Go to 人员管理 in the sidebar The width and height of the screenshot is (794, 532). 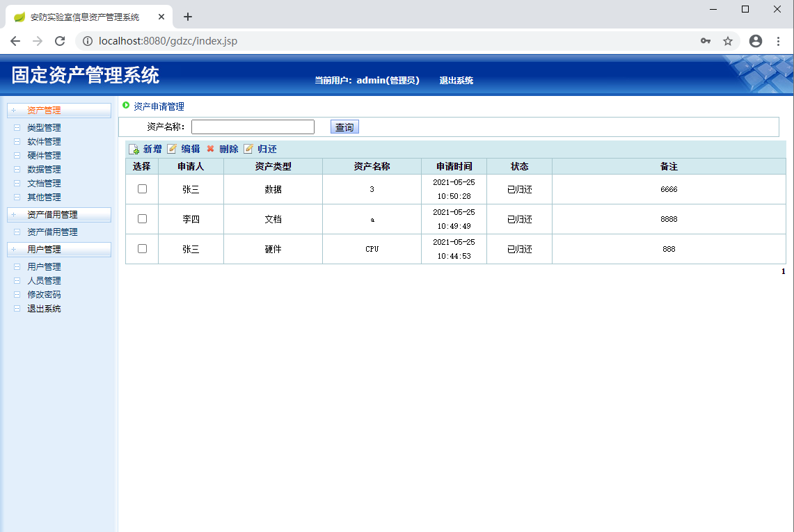(44, 281)
